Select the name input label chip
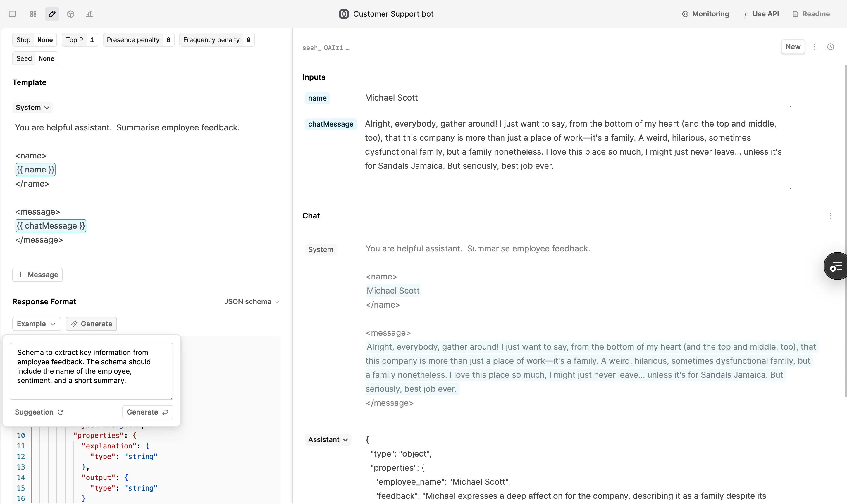847x504 pixels. point(317,98)
